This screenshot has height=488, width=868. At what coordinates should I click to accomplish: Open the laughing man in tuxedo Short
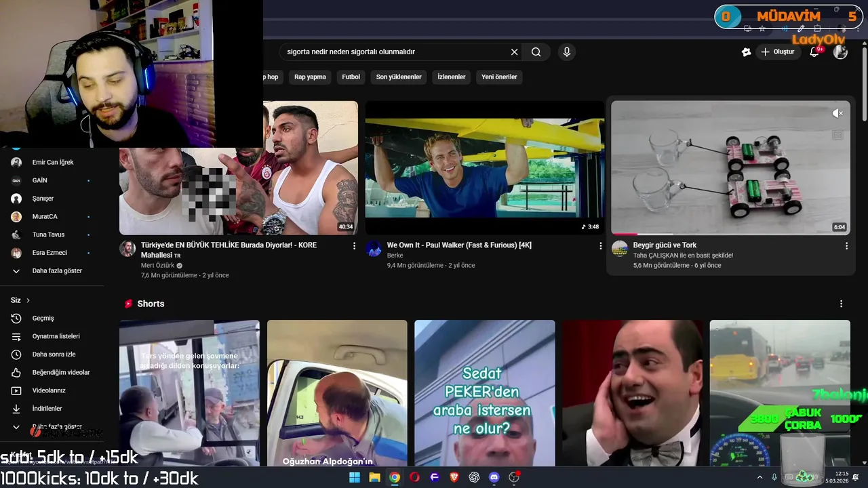pos(632,393)
